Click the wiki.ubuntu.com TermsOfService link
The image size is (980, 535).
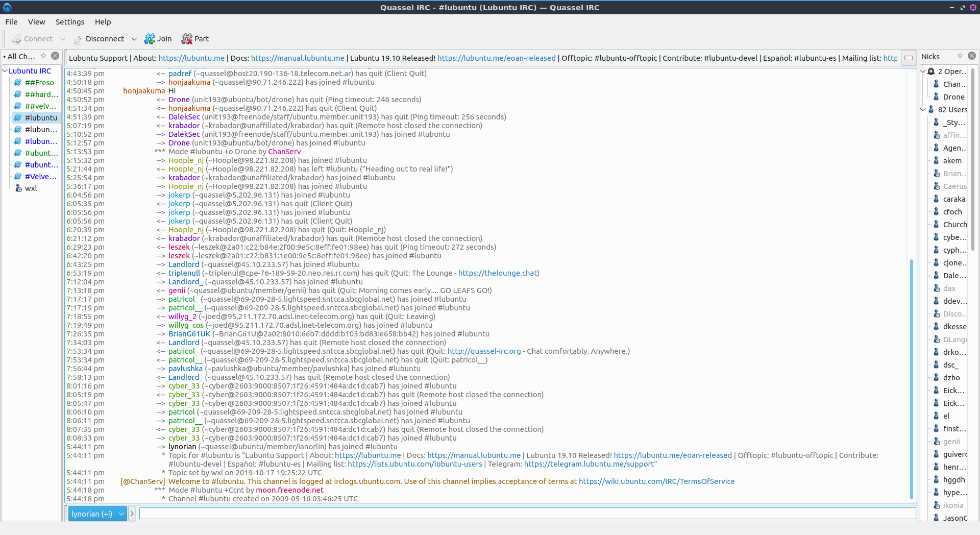pos(656,481)
